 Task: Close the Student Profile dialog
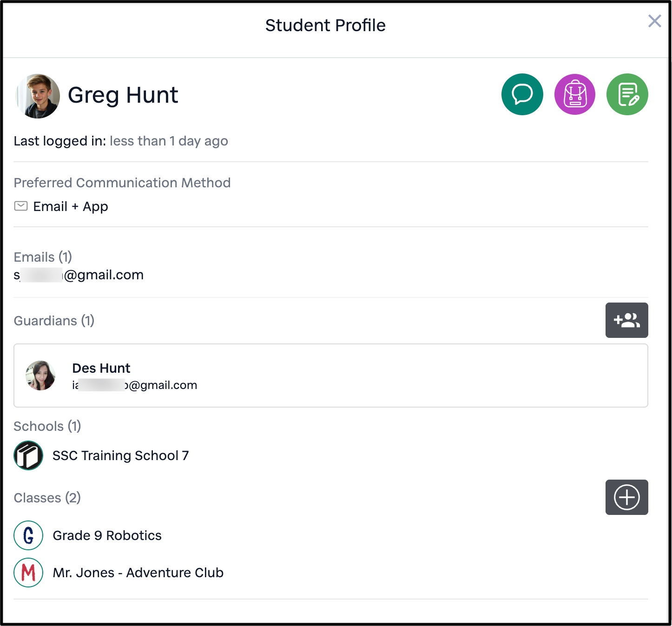pyautogui.click(x=655, y=21)
